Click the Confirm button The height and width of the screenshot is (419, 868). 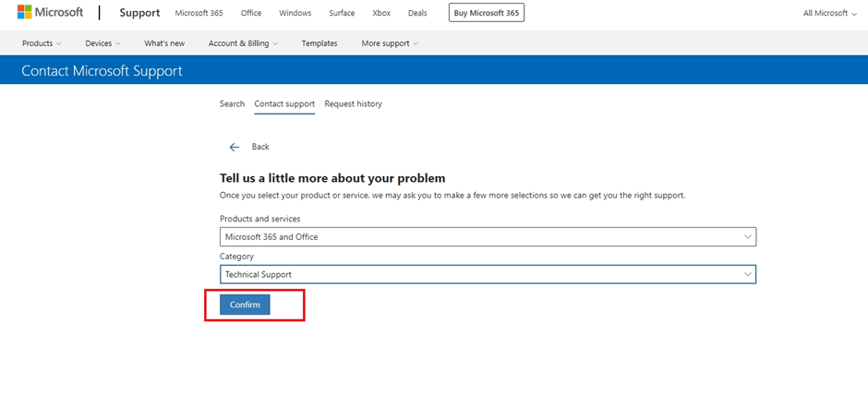245,305
